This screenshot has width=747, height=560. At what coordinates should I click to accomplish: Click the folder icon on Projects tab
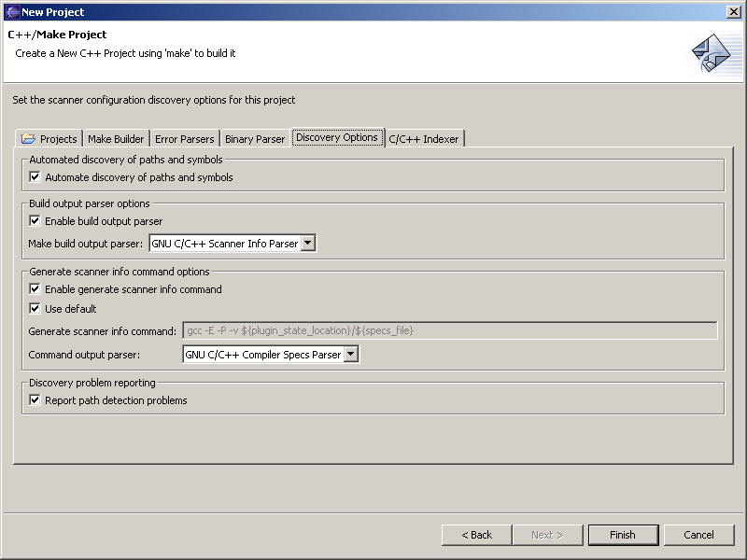(x=28, y=139)
